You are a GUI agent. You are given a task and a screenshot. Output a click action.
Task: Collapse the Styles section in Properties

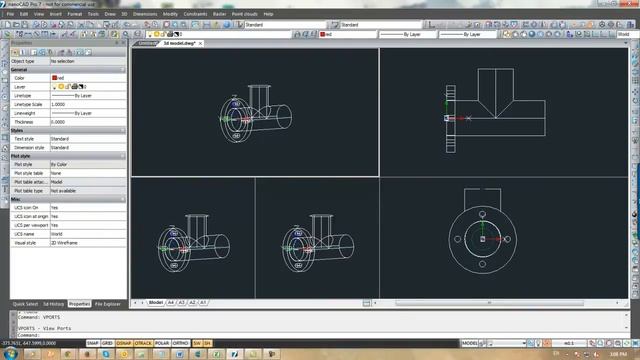tap(122, 131)
